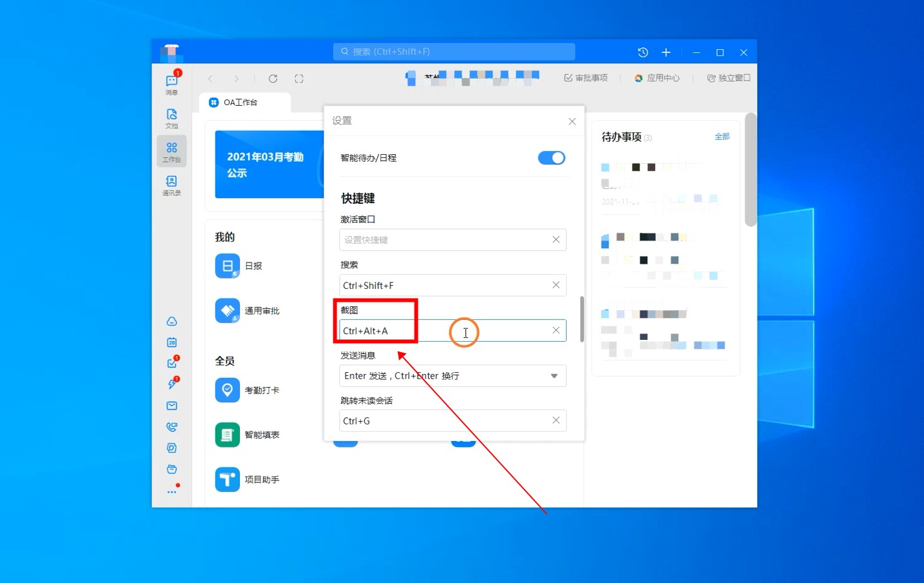
Task: Open the 日报 daily report app icon
Action: tap(227, 266)
